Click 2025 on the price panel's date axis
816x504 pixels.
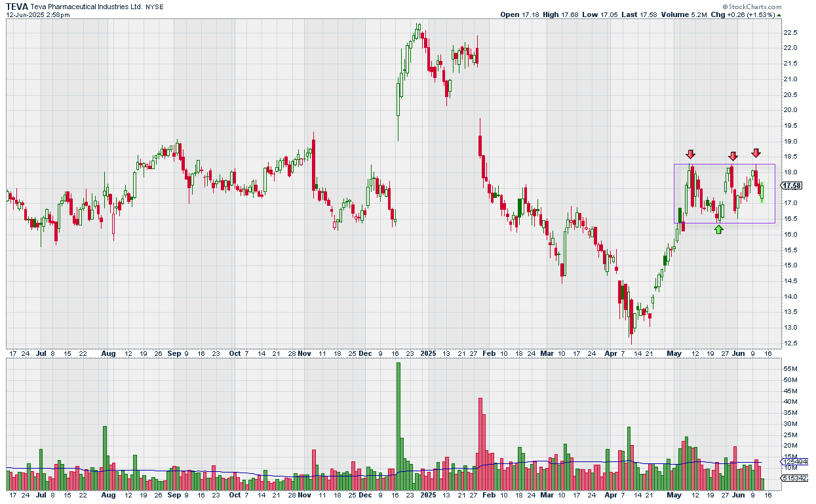[x=428, y=354]
